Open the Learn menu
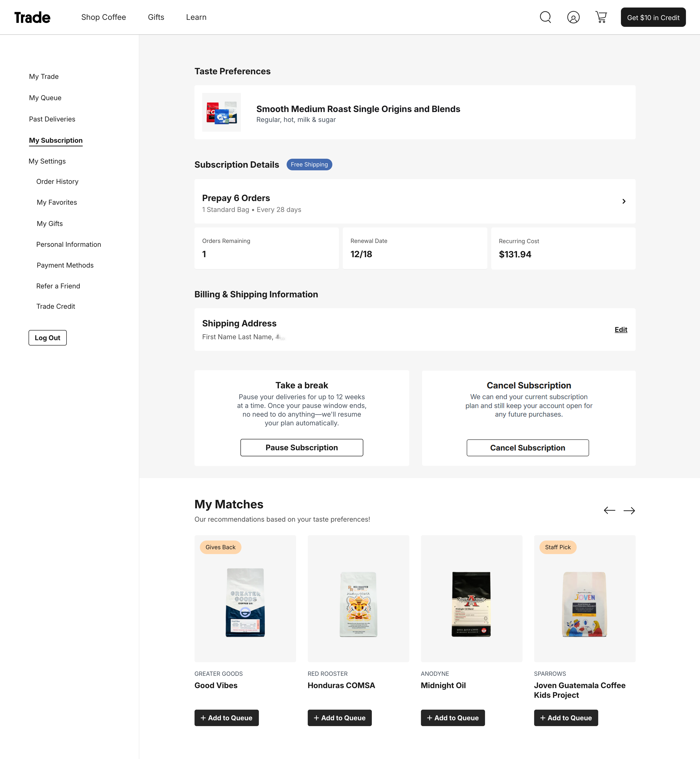Viewport: 700px width, 759px height. coord(196,17)
